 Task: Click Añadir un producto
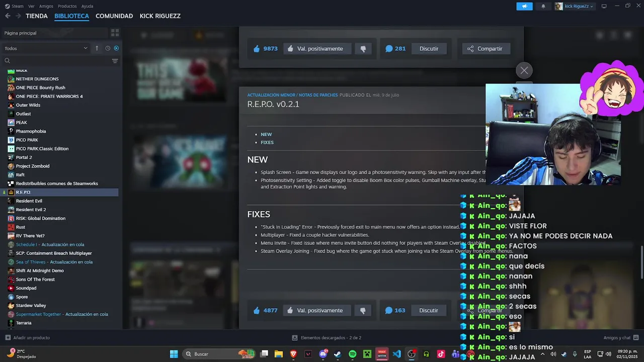28,338
